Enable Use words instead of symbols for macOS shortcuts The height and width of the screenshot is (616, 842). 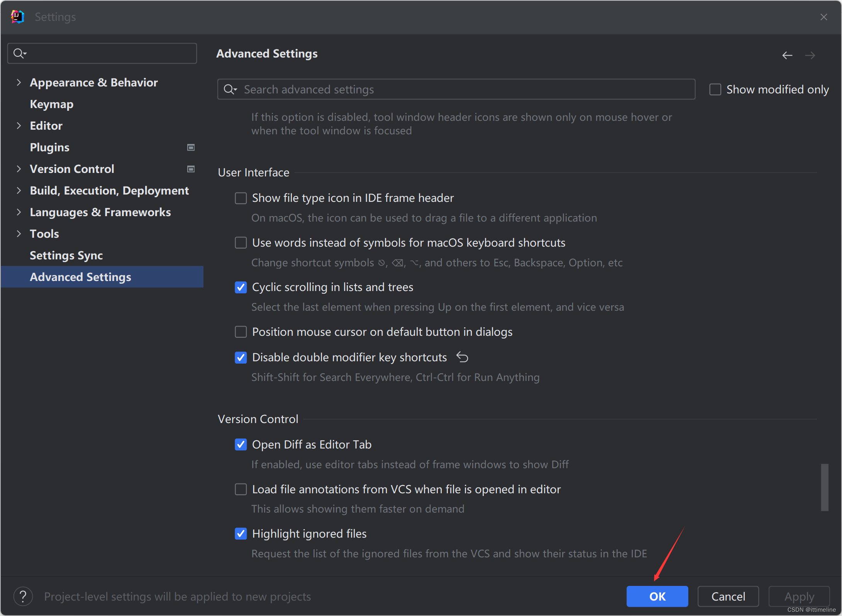coord(241,243)
